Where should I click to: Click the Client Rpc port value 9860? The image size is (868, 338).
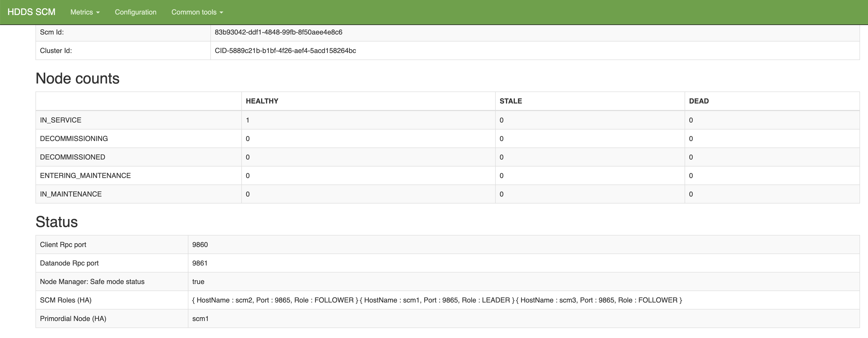pos(200,245)
